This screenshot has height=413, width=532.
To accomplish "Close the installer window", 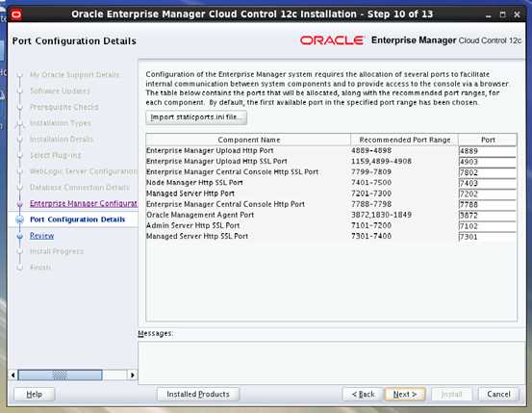I will [517, 14].
